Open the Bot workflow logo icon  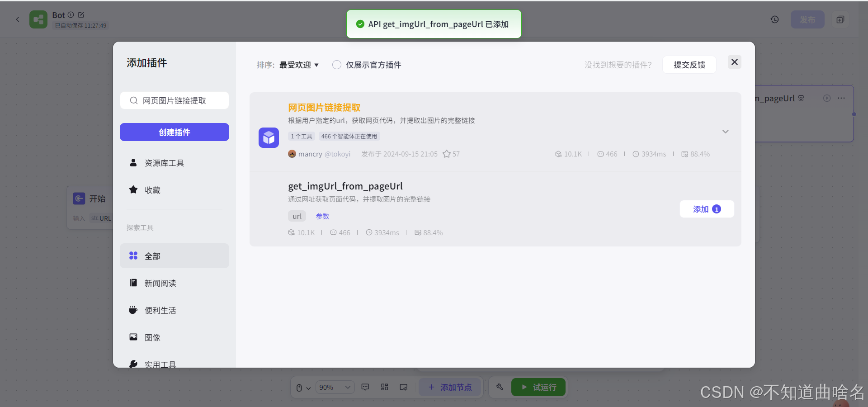(38, 19)
